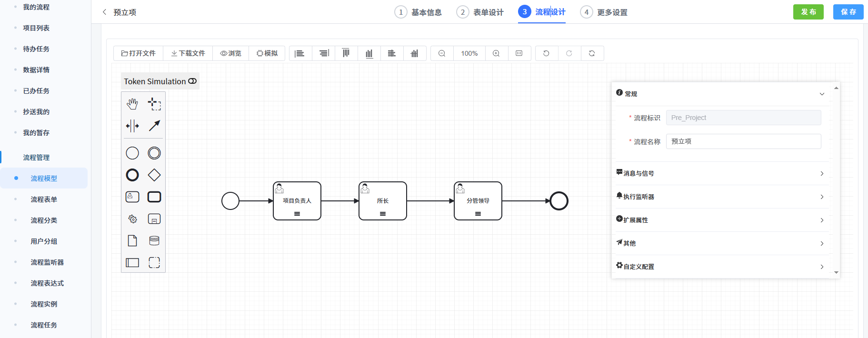Open 流程模型 in sidebar
Screen dimensions: 868x338
(44, 179)
